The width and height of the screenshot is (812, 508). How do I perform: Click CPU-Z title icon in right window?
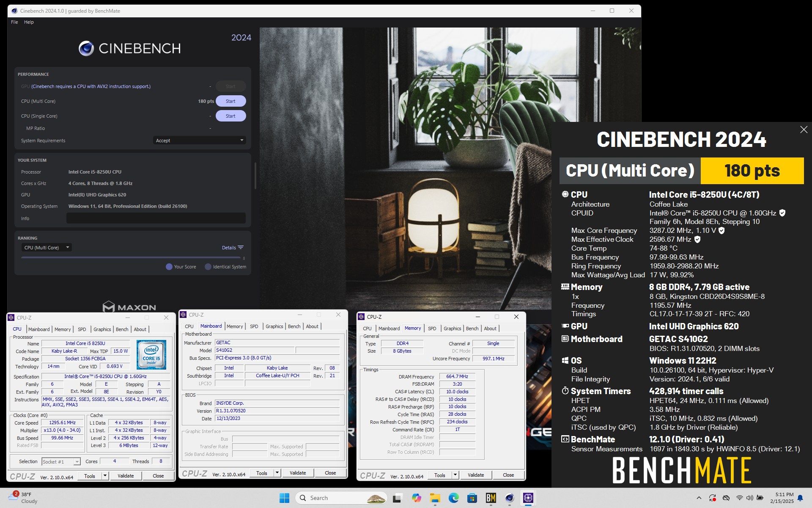(361, 317)
